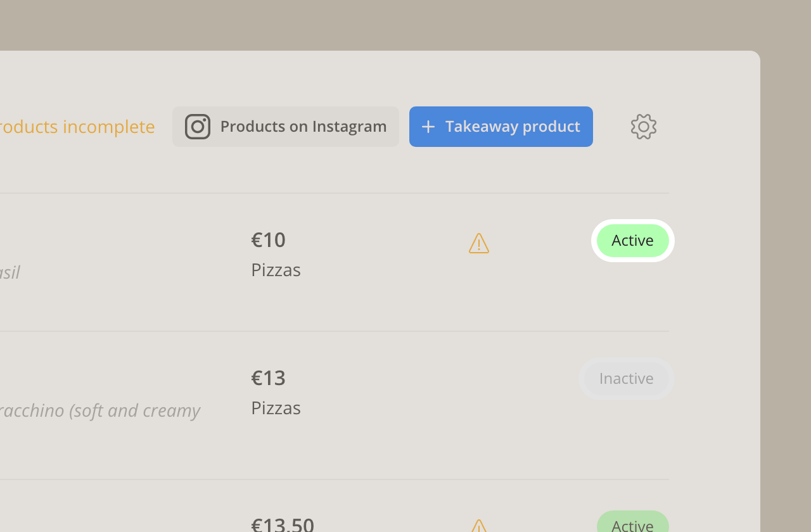Click blank panel space above the Takeaway product button
811x532 pixels.
[501, 79]
